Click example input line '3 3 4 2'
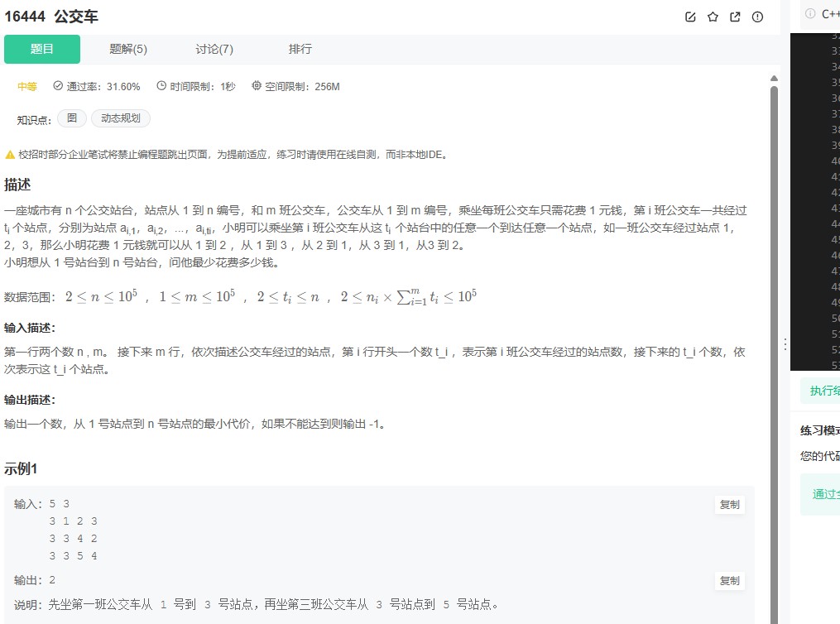This screenshot has width=840, height=624. [x=74, y=539]
